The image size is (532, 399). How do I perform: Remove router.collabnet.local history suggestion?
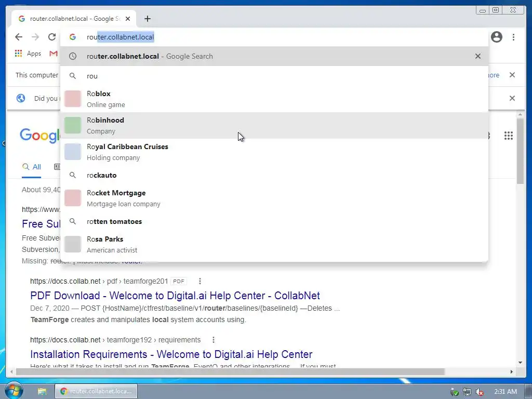(x=478, y=56)
